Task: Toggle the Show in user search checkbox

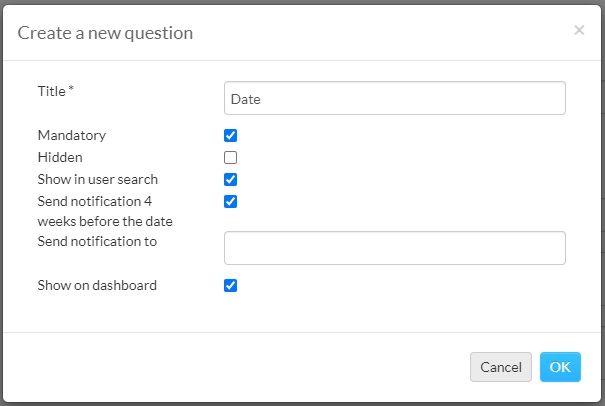Action: coord(230,179)
